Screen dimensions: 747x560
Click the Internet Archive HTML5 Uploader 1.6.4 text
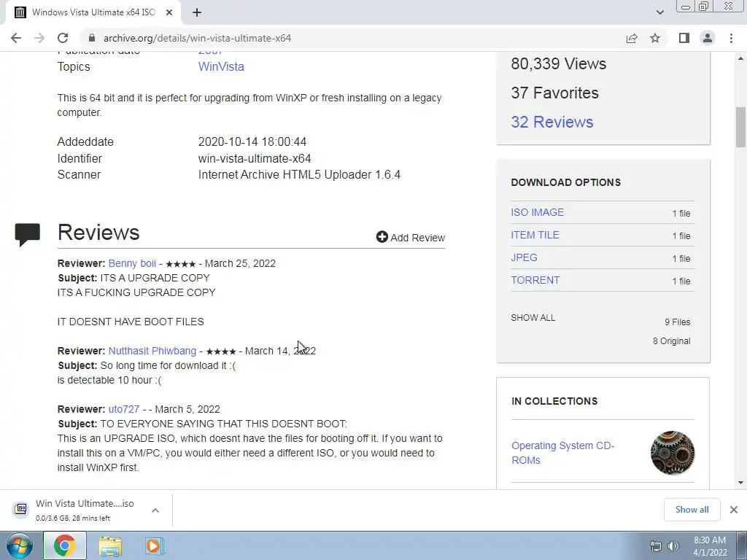299,175
